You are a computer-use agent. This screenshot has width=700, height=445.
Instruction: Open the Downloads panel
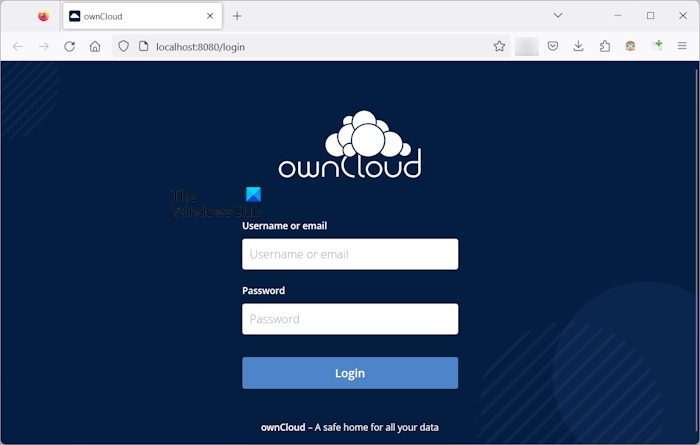coord(579,46)
